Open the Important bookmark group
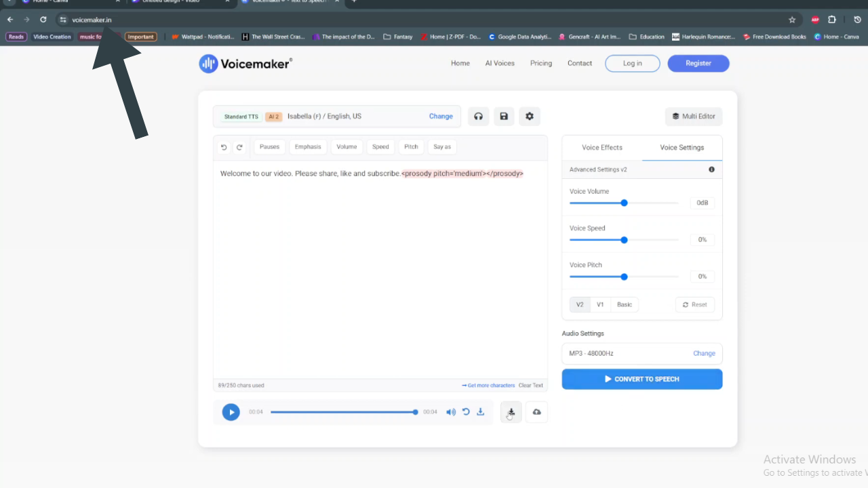868x488 pixels. point(141,37)
